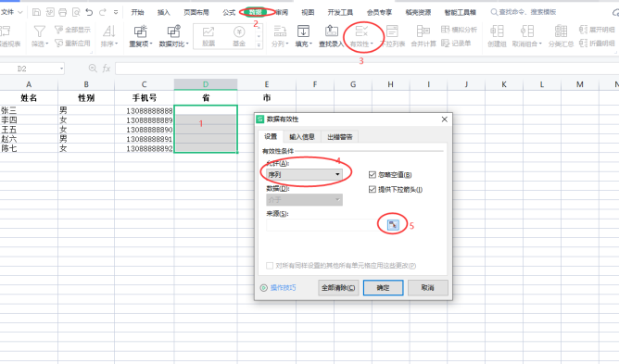Expand the quick access toolbar customize arrow

coord(116,12)
